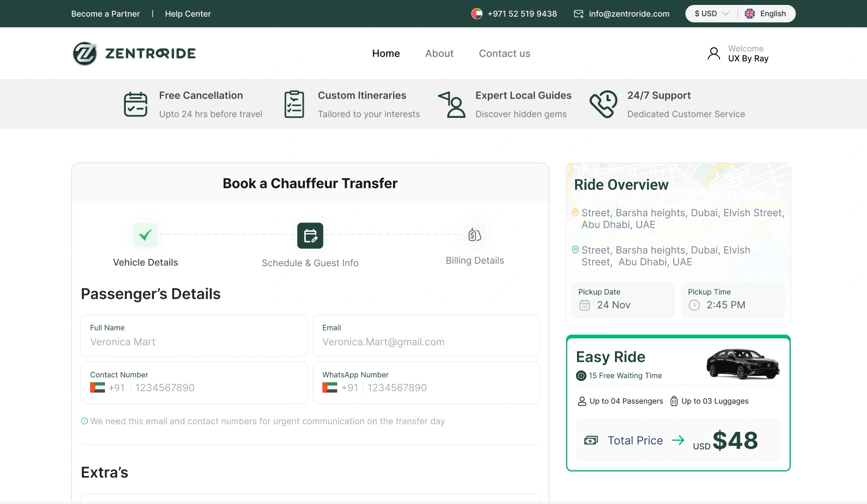Click the Custom Itineraries clipboard icon
867x504 pixels.
294,104
